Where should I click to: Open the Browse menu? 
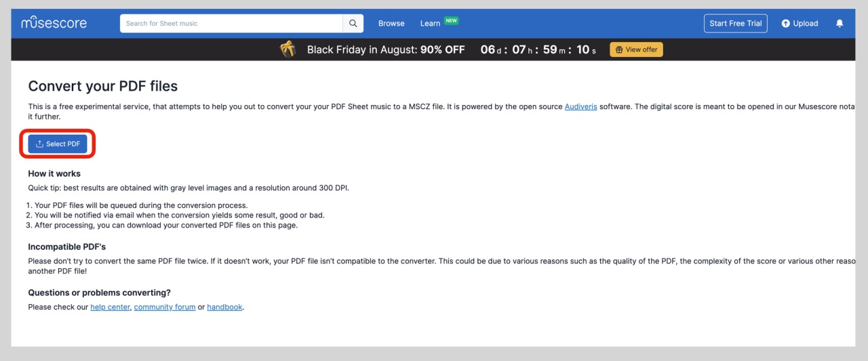pyautogui.click(x=391, y=23)
